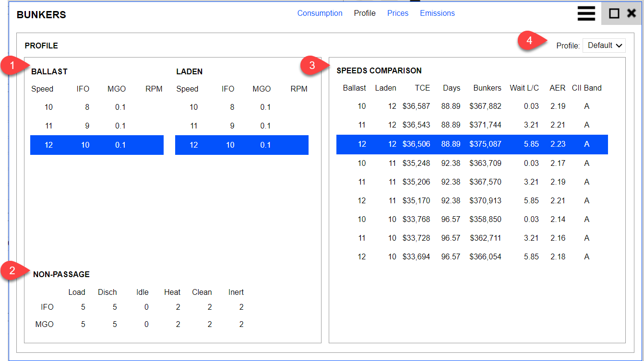Open the Prices tab
This screenshot has height=361, width=644.
397,13
